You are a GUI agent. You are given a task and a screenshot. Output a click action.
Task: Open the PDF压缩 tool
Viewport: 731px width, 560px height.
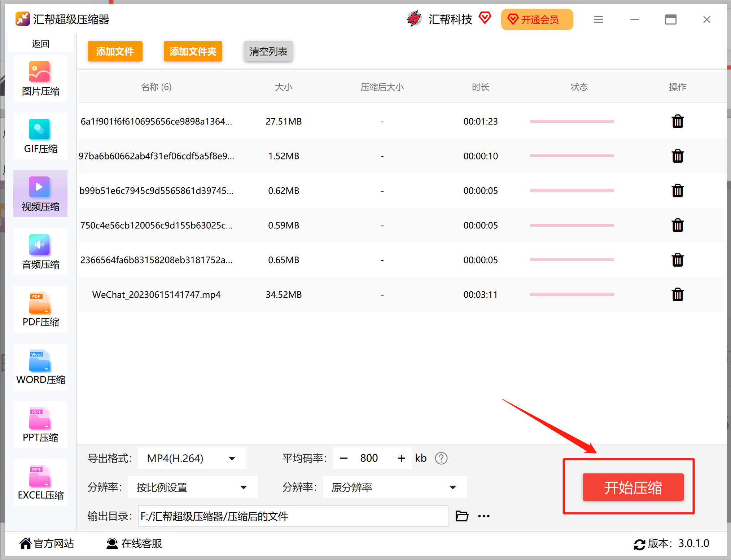point(40,309)
